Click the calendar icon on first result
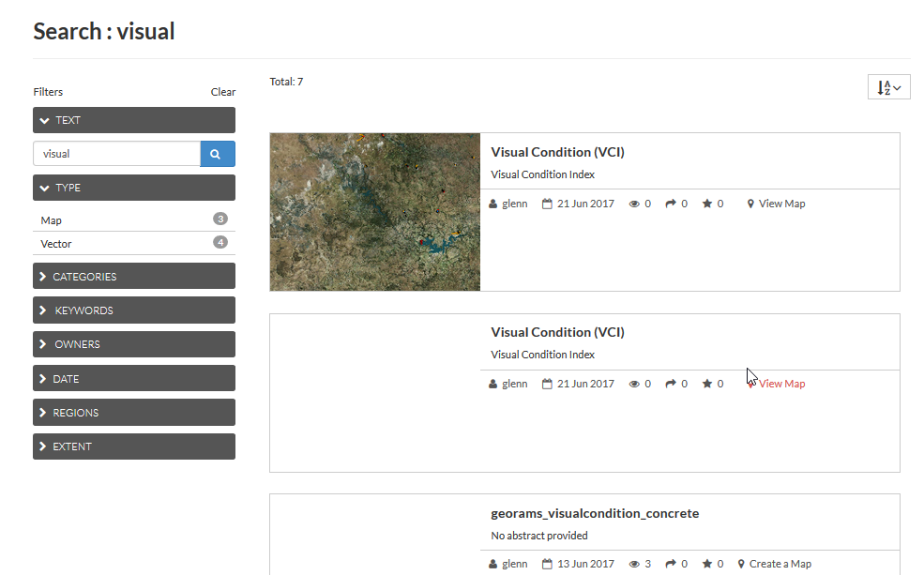 click(547, 204)
